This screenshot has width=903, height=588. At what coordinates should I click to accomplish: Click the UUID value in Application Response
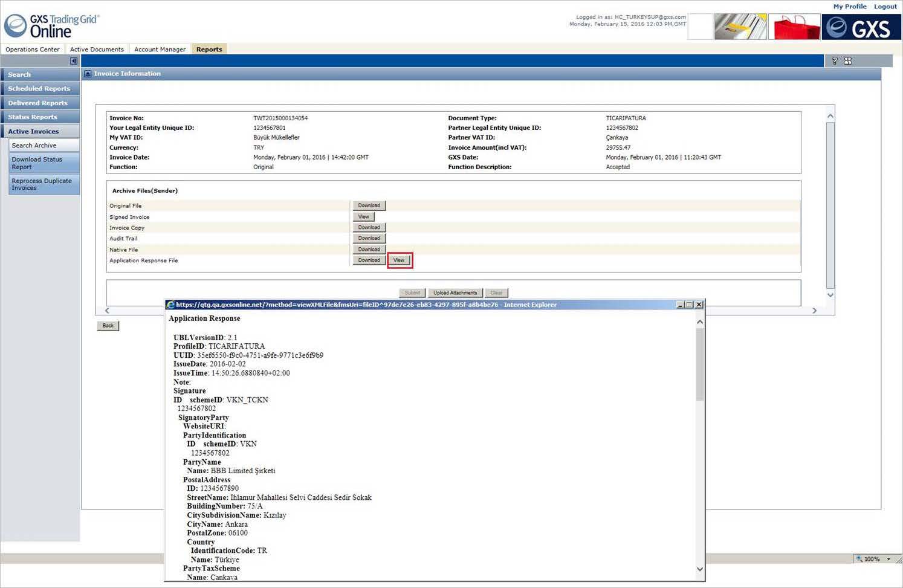[x=260, y=355]
